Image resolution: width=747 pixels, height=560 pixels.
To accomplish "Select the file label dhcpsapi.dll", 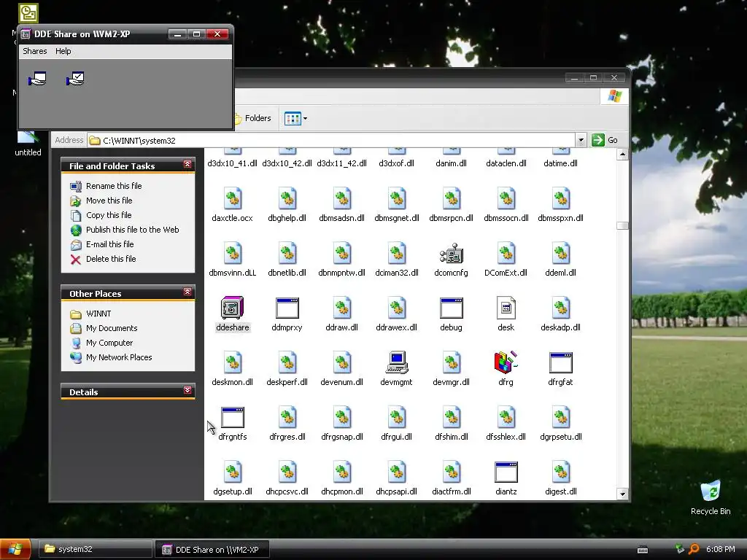I will (x=396, y=491).
